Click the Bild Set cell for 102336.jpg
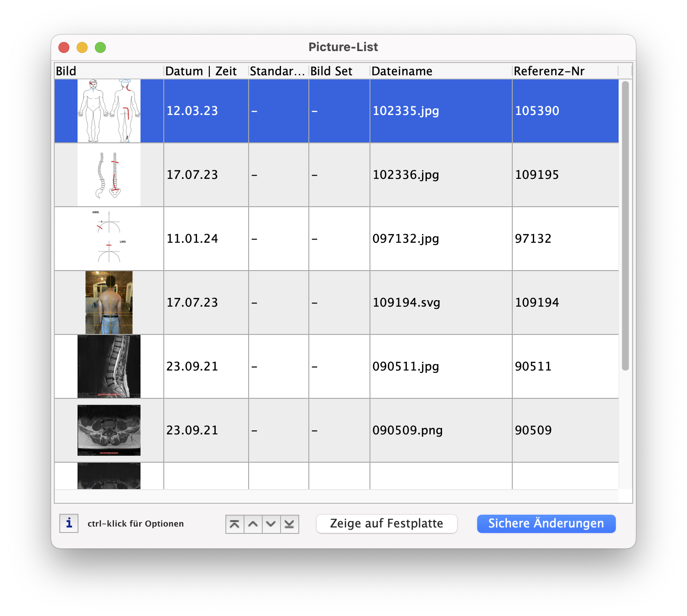Viewport: 687px width, 616px height. [339, 175]
